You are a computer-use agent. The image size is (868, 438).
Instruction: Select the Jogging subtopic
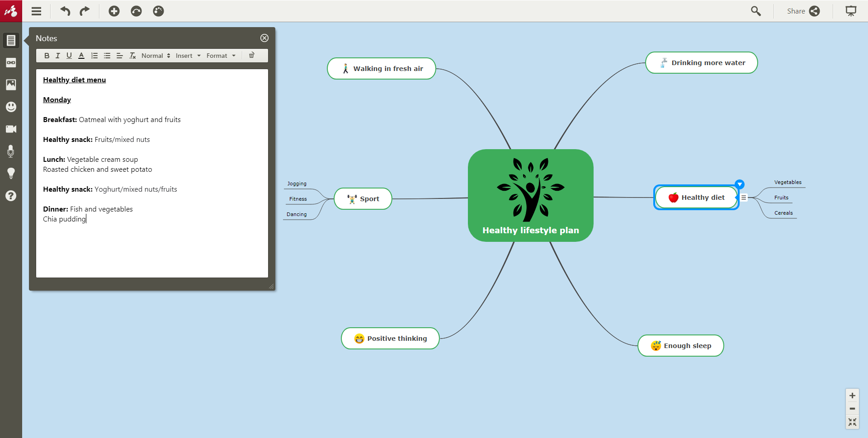(297, 184)
